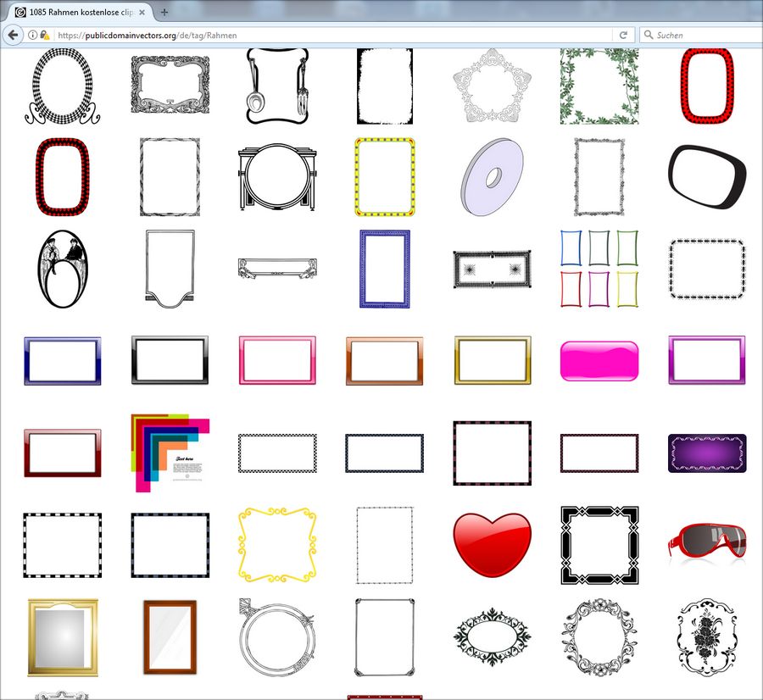This screenshot has width=763, height=700.
Task: Click the padlock warning icon in address bar
Action: [44, 35]
